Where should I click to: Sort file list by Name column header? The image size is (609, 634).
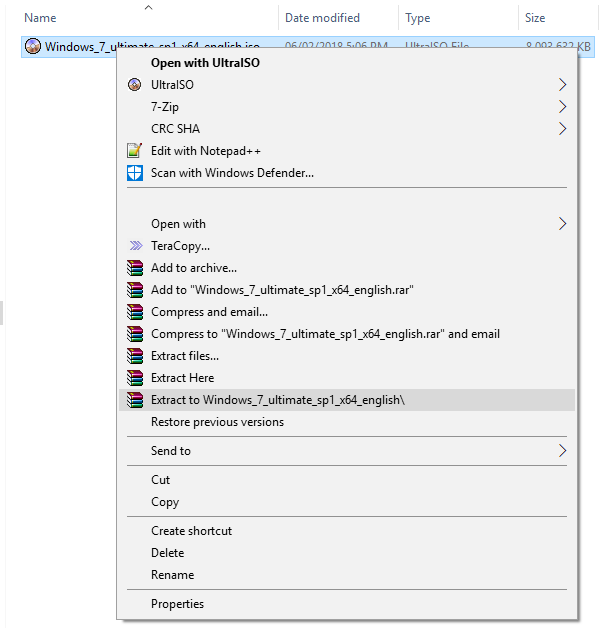[40, 18]
